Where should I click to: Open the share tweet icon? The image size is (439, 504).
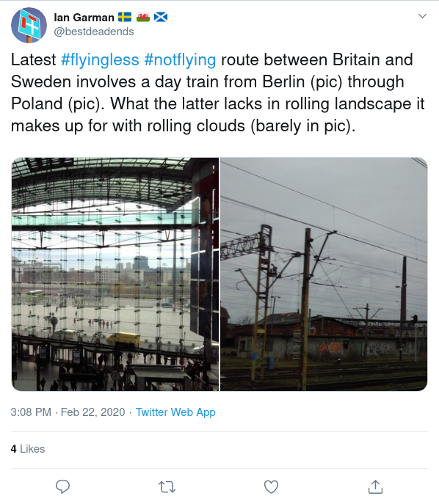point(375,486)
